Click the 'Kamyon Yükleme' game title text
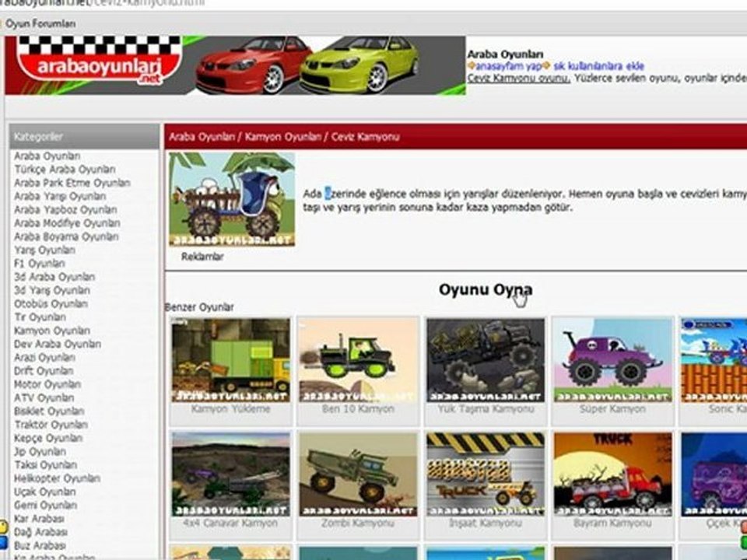This screenshot has height=560, width=747. coord(230,409)
